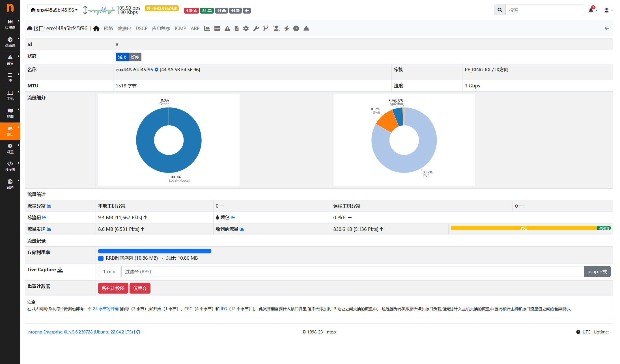Click the flows badge showing 44
Viewport: 620px width, 364px height.
point(235,10)
